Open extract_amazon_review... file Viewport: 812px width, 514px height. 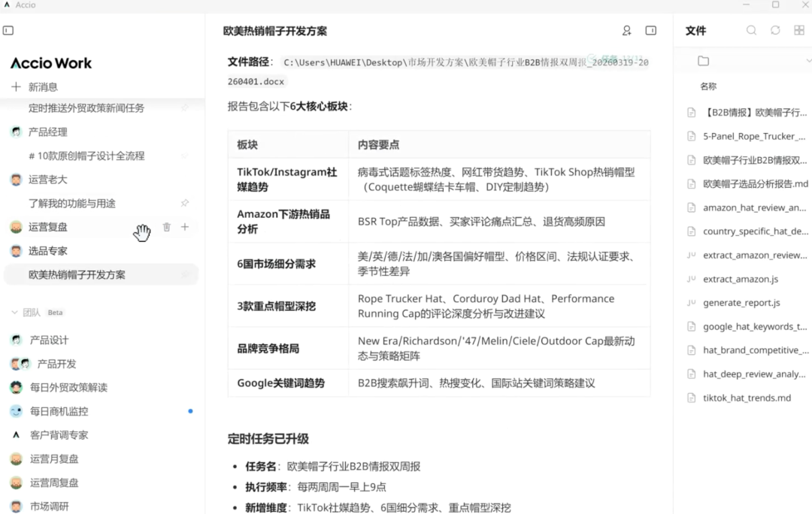755,255
